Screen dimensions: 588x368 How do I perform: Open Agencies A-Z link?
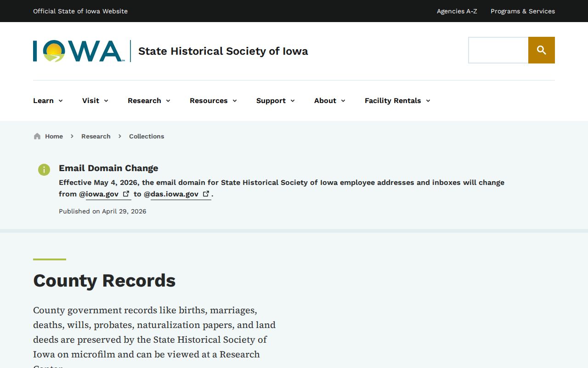457,11
